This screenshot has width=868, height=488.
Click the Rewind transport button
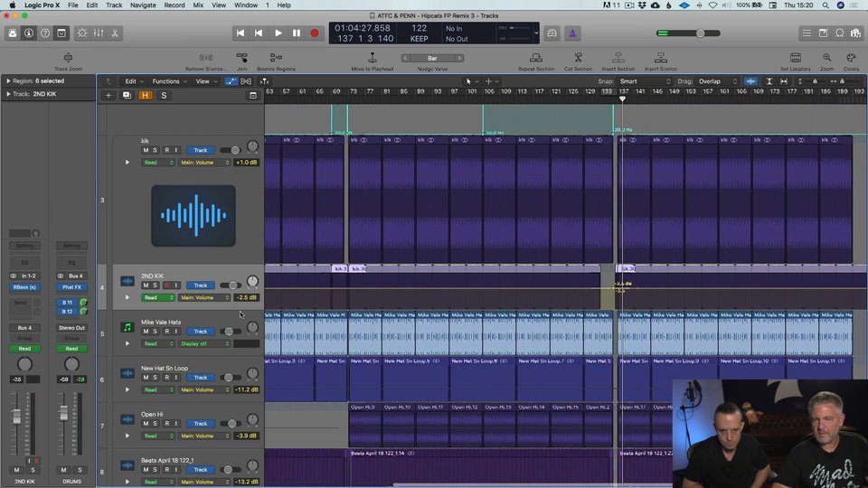tap(259, 33)
